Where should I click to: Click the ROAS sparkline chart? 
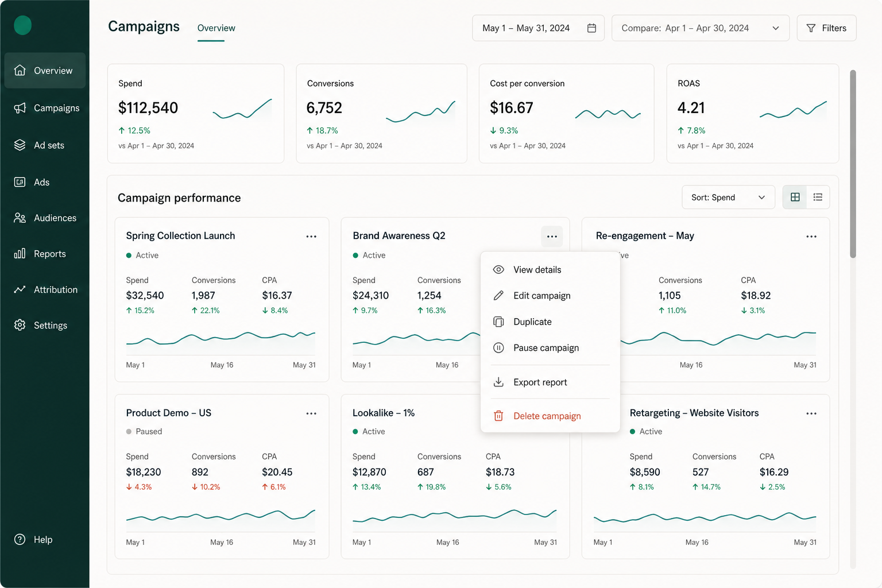(x=793, y=109)
